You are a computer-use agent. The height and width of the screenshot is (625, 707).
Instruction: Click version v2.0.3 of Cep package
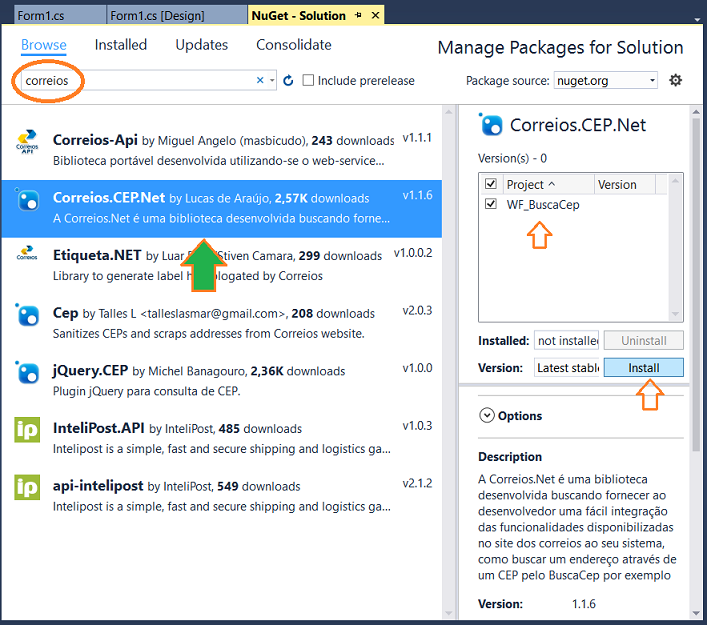point(417,310)
